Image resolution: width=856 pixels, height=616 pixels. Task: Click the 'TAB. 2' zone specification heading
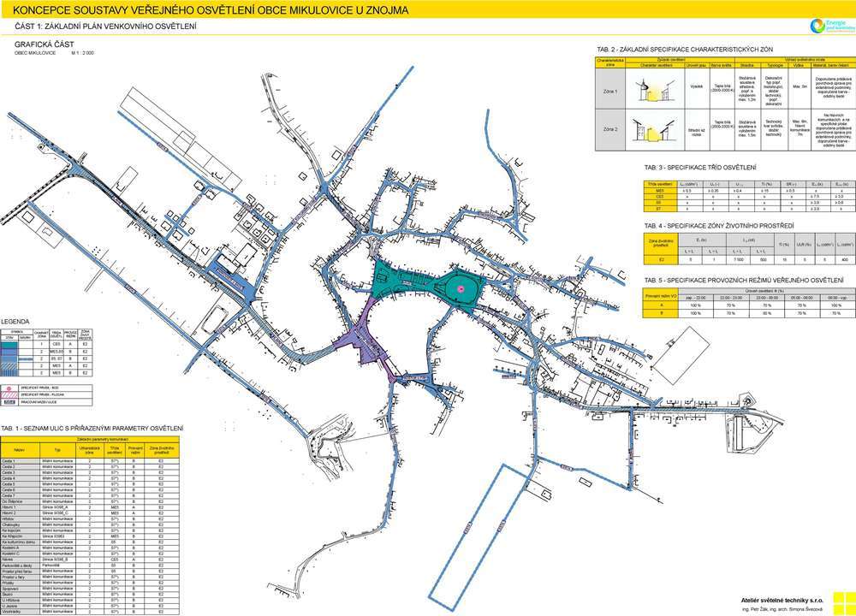679,50
